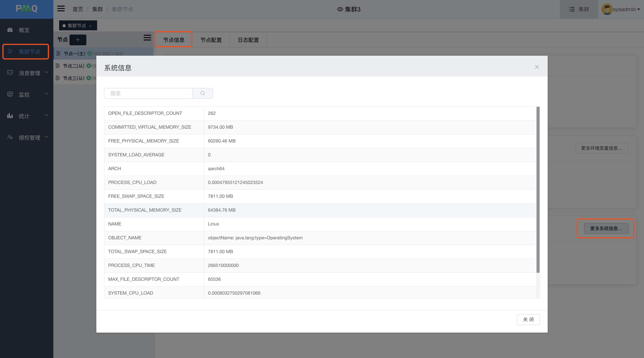
Task: Click the sysadmin user avatar
Action: click(607, 9)
